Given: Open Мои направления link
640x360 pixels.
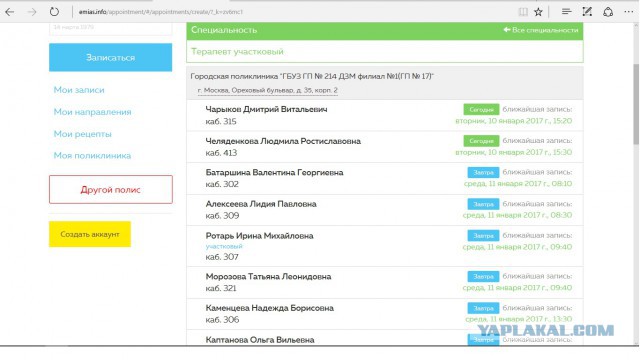Looking at the screenshot, I should click(x=92, y=112).
